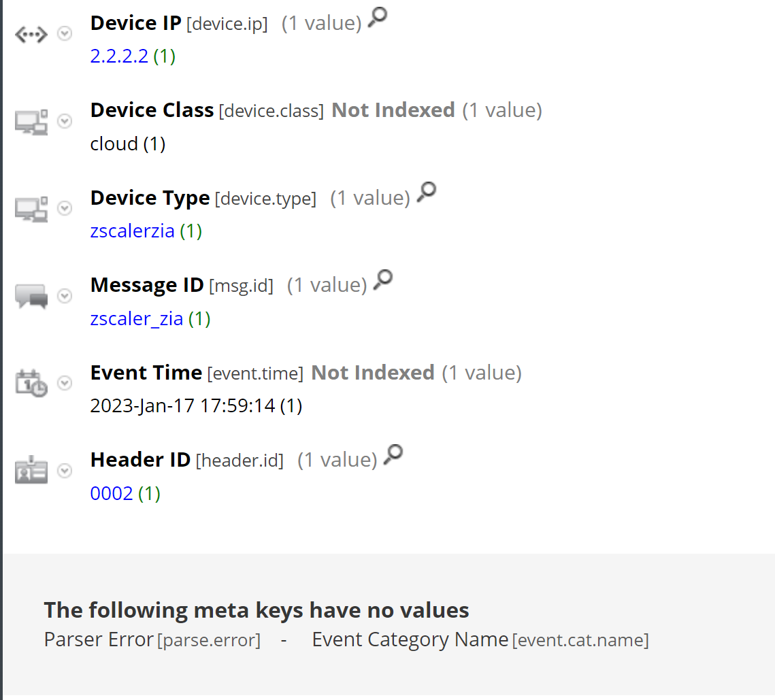Viewport: 775px width, 700px height.
Task: Expand the Message ID dropdown arrow
Action: pos(65,295)
